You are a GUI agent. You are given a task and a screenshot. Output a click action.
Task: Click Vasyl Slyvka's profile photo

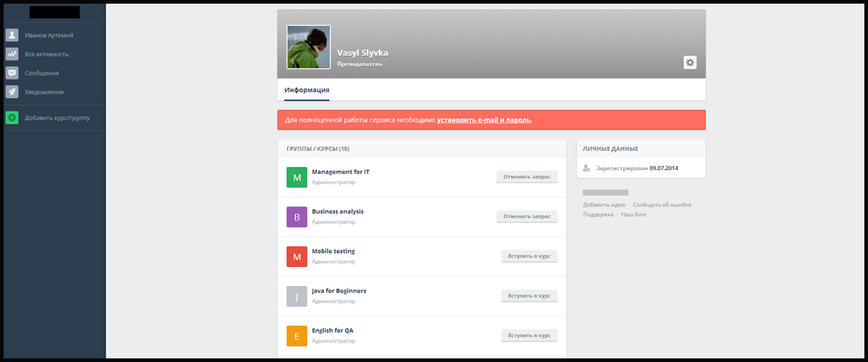(x=309, y=48)
